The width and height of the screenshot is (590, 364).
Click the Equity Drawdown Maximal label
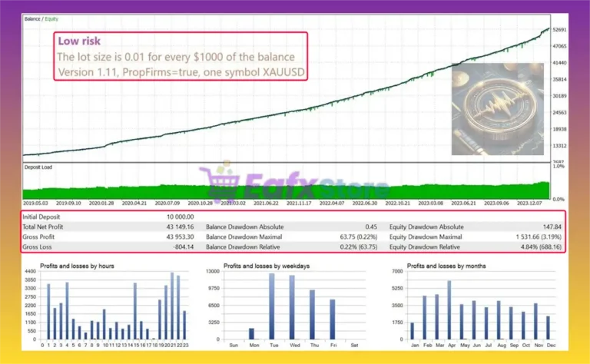[426, 237]
